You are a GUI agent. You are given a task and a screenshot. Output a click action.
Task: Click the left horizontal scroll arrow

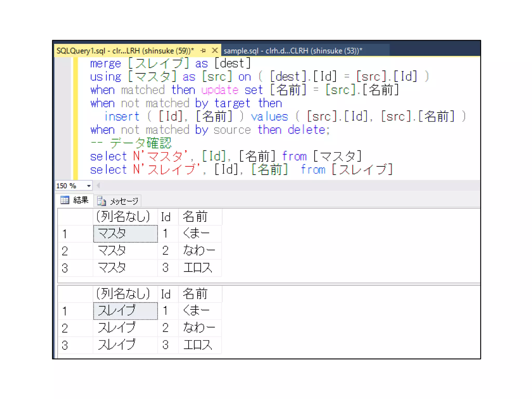pos(98,185)
